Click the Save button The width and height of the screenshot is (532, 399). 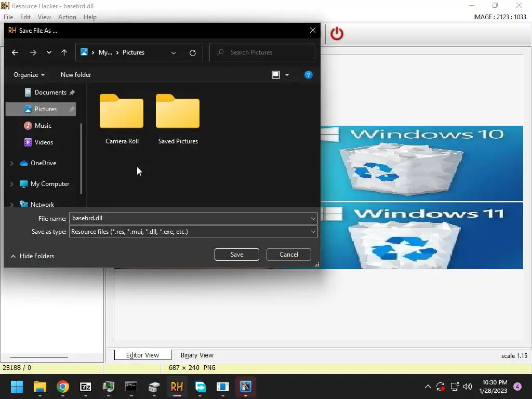click(x=236, y=255)
